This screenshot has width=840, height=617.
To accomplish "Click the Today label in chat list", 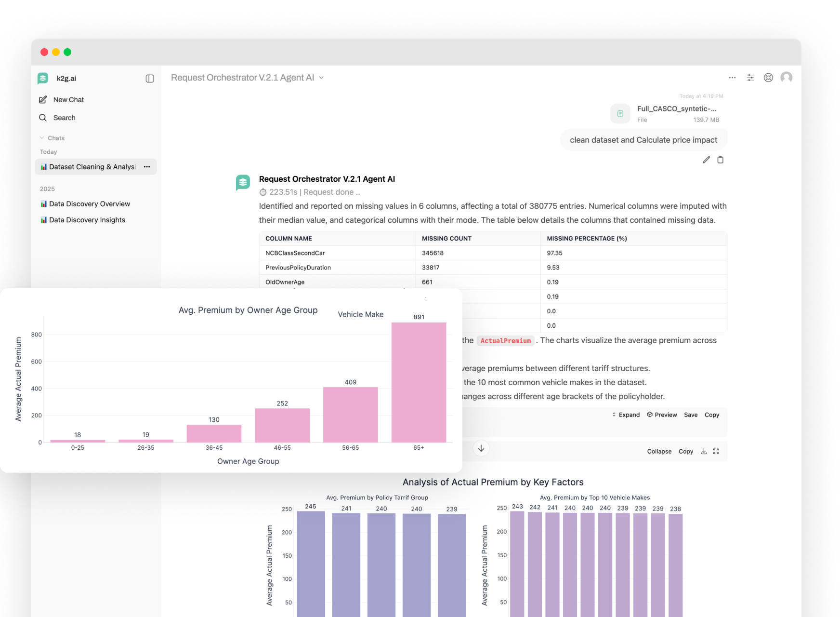I will (x=48, y=152).
